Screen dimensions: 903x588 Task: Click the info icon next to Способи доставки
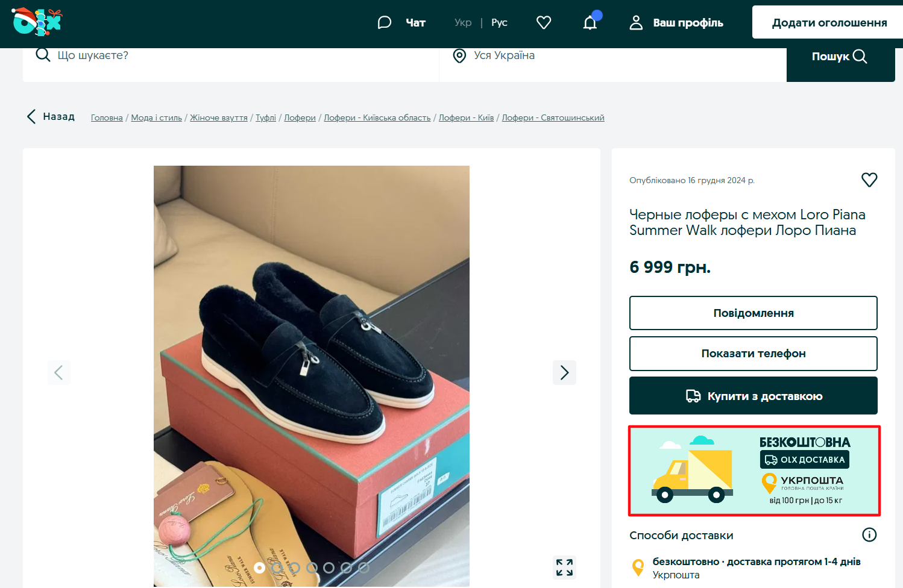pos(869,534)
